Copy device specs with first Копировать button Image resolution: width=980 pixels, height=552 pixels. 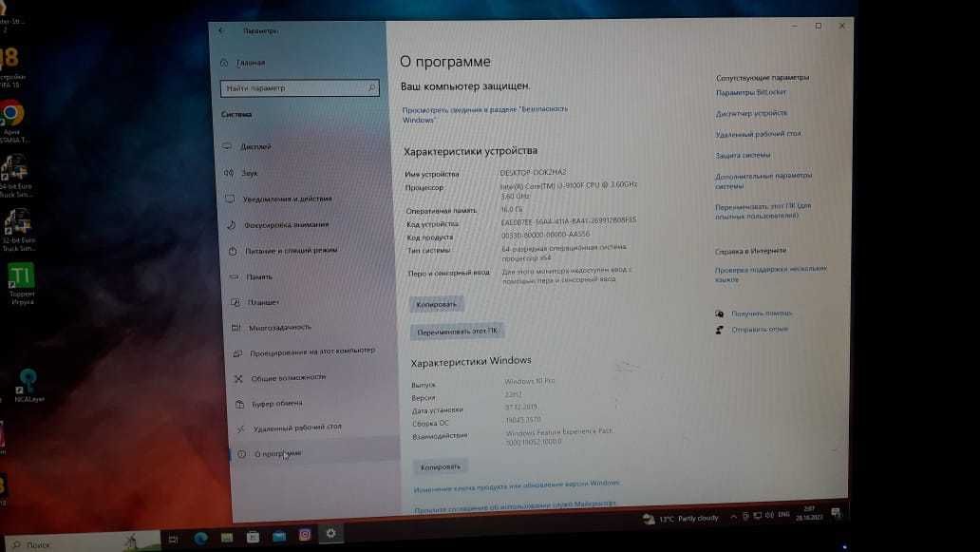(x=436, y=304)
